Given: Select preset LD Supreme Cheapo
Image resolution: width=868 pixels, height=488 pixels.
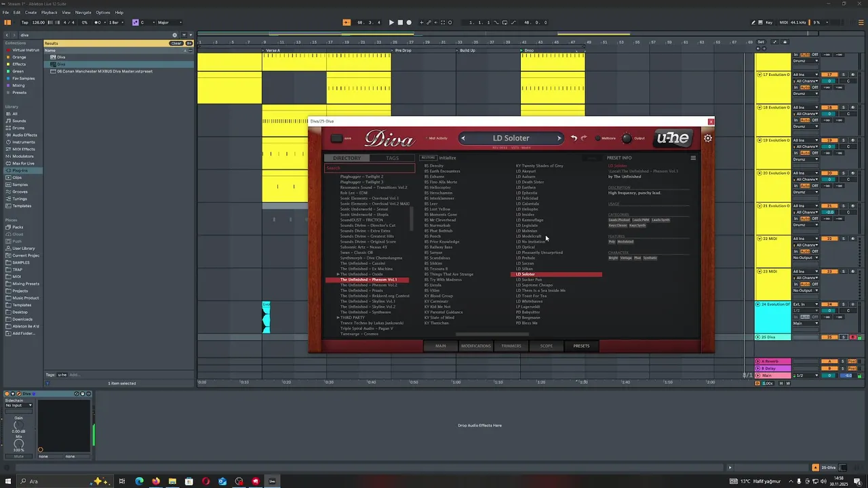Looking at the screenshot, I should pos(534,285).
